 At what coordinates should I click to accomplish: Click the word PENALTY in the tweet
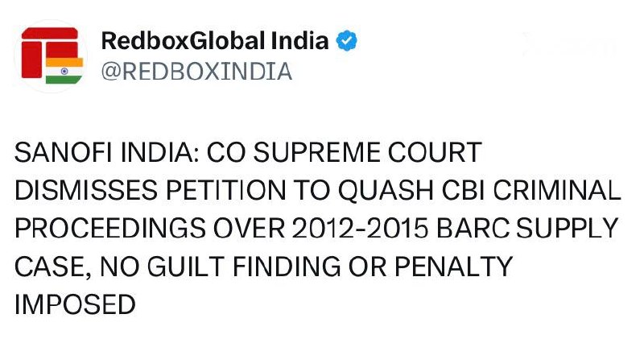[x=453, y=267]
